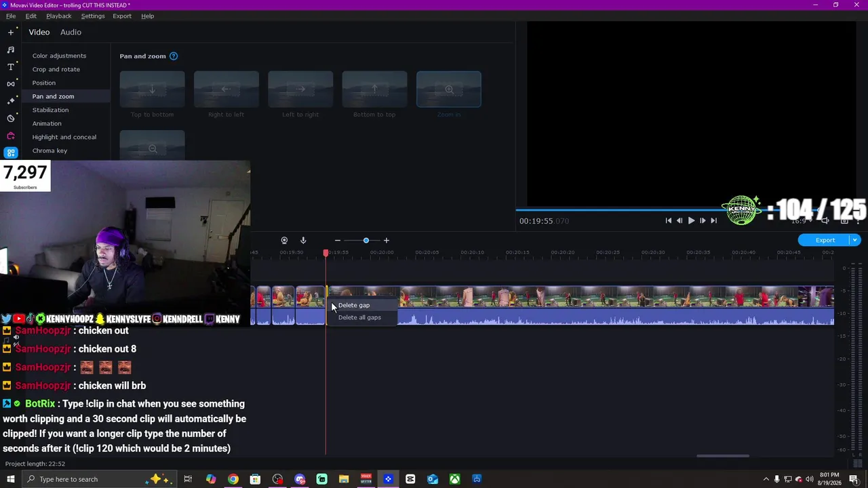
Task: Click the preview player seek bar
Action: pyautogui.click(x=690, y=209)
